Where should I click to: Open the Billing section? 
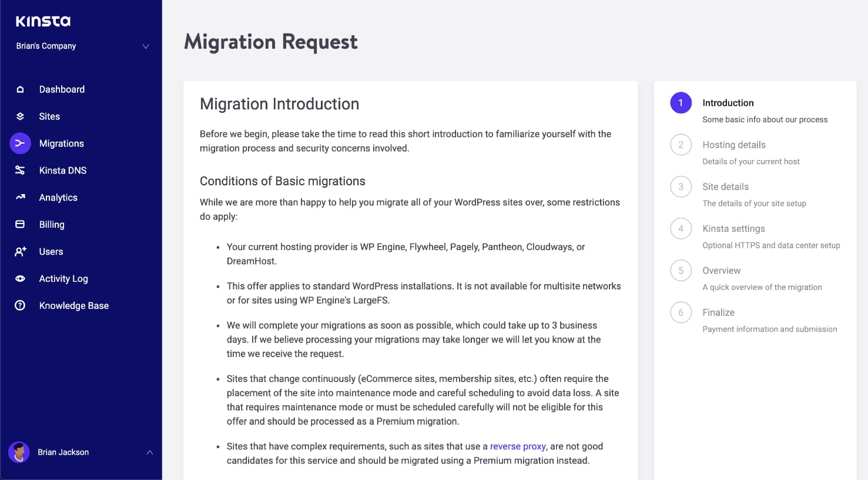point(52,225)
